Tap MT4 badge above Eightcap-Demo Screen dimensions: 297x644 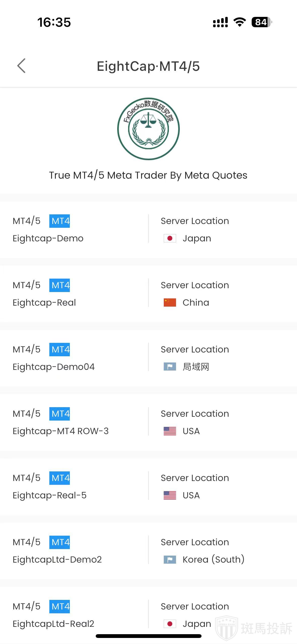click(x=59, y=221)
